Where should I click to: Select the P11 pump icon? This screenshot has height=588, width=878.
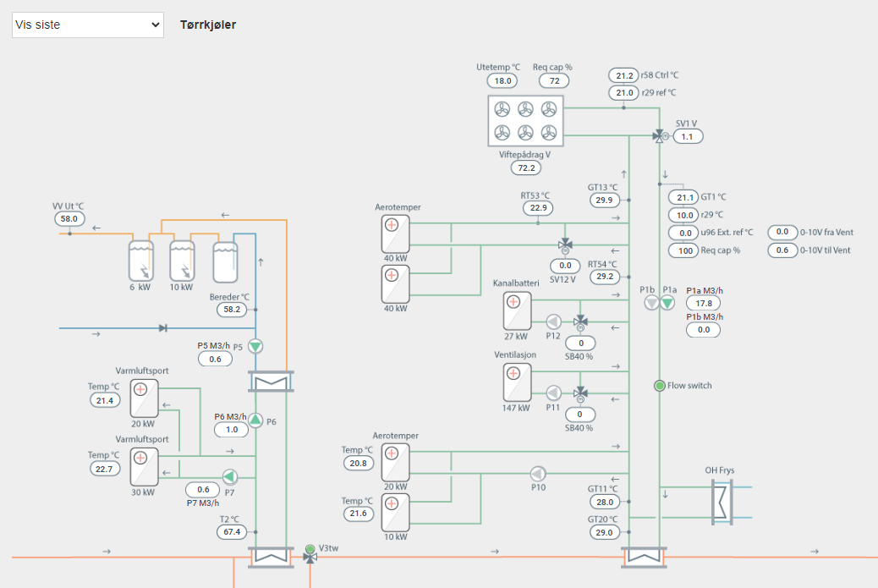(553, 393)
